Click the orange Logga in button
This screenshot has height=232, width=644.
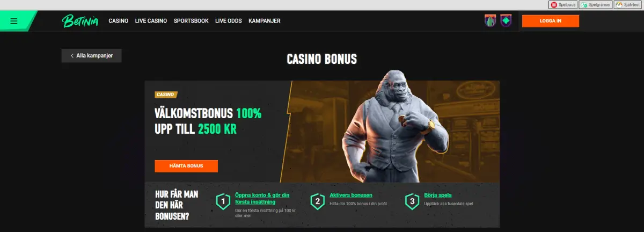(x=551, y=21)
